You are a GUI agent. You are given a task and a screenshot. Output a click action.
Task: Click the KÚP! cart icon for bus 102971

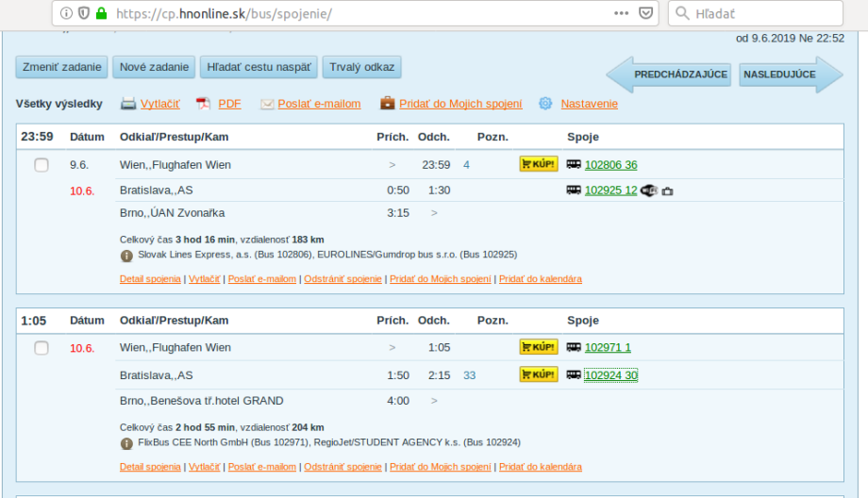pyautogui.click(x=538, y=347)
